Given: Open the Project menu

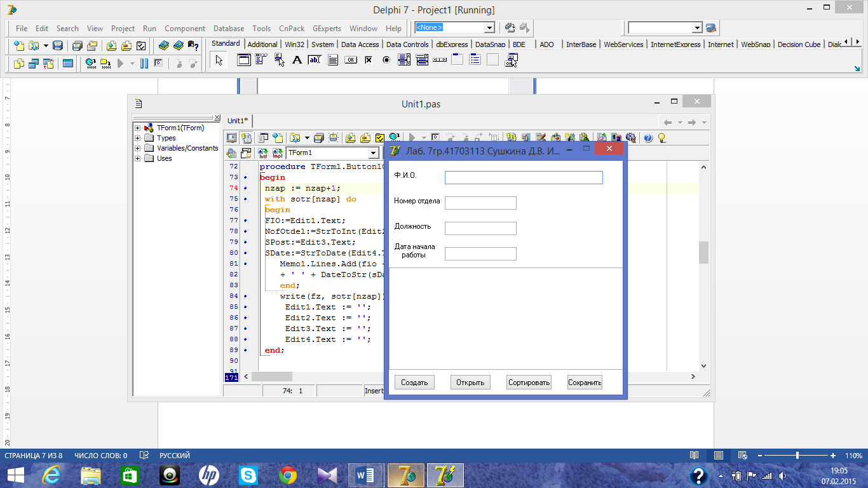Looking at the screenshot, I should tap(123, 29).
